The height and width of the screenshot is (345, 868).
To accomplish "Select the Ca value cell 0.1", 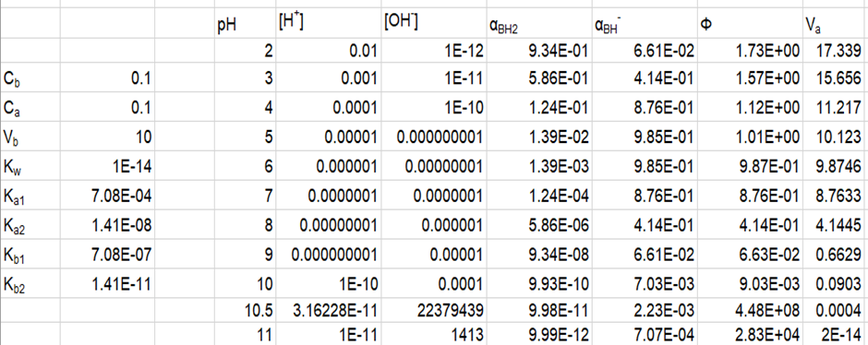I will pyautogui.click(x=107, y=107).
